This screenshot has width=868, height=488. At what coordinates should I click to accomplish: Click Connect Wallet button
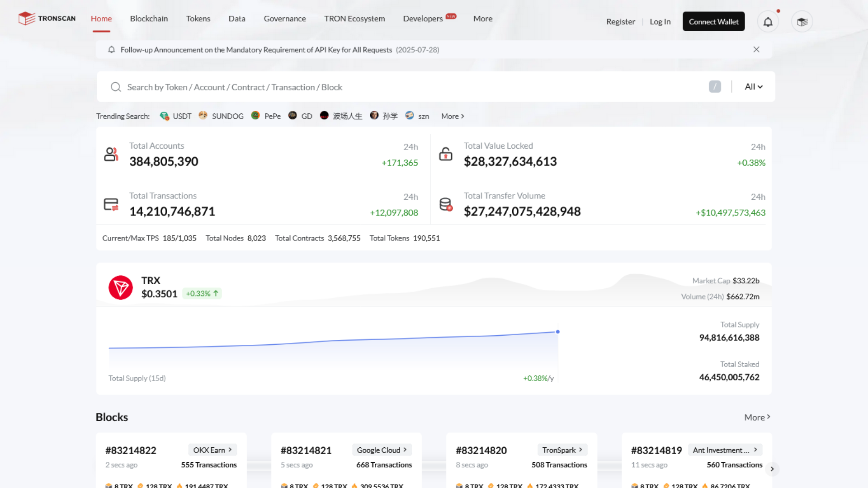tap(713, 22)
